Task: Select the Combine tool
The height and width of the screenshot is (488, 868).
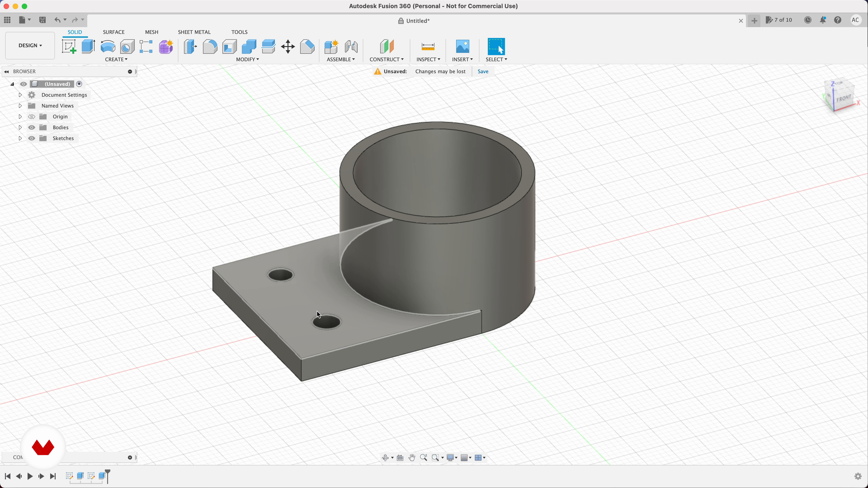Action: [249, 47]
